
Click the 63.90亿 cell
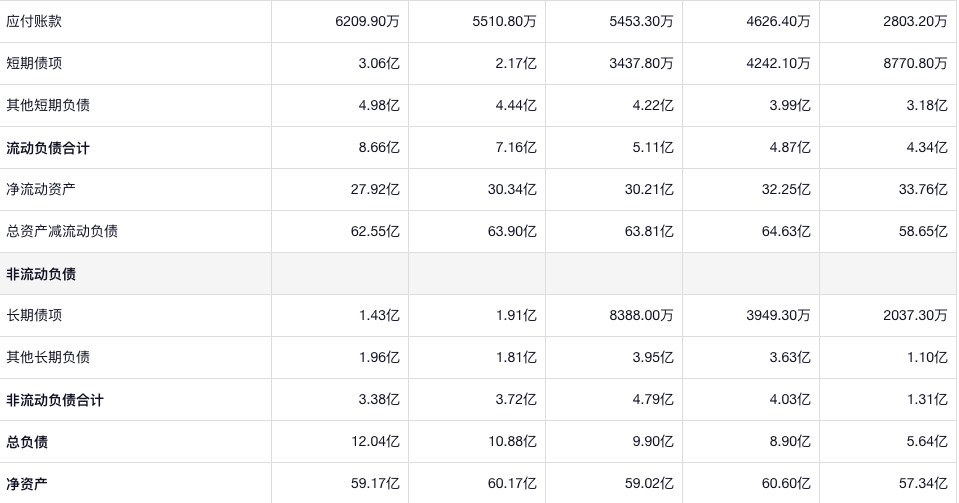tap(515, 231)
